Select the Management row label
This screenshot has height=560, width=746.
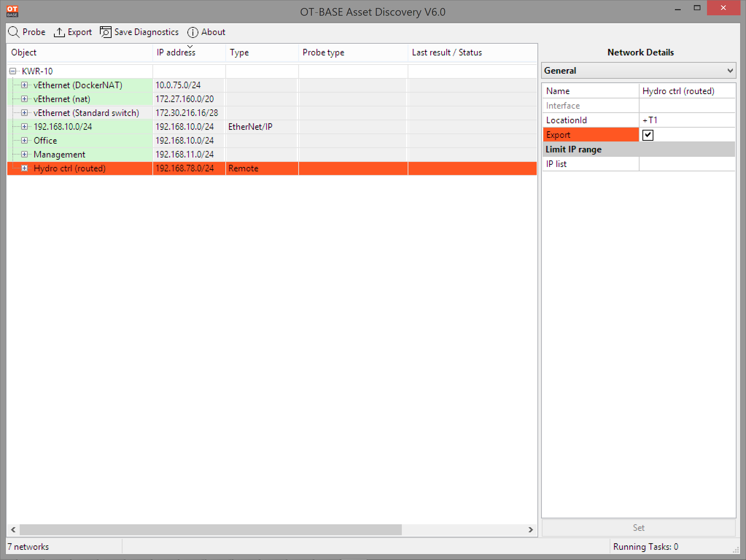point(59,154)
